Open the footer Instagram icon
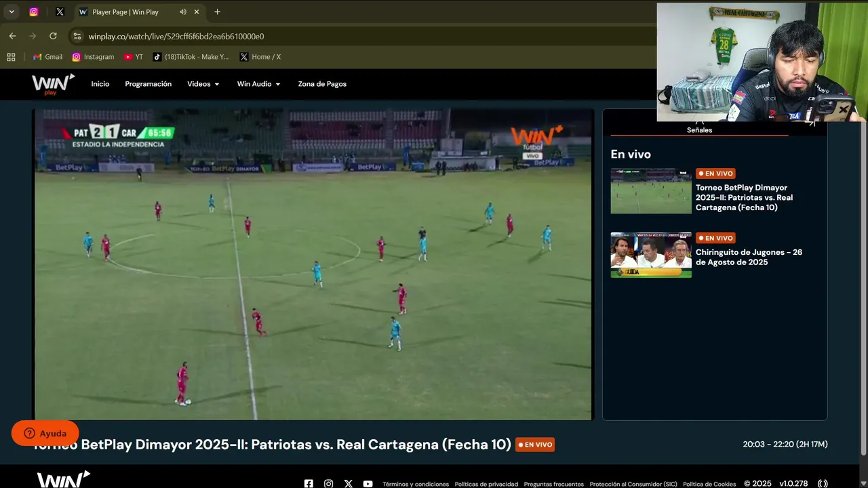The height and width of the screenshot is (488, 868). tap(328, 484)
